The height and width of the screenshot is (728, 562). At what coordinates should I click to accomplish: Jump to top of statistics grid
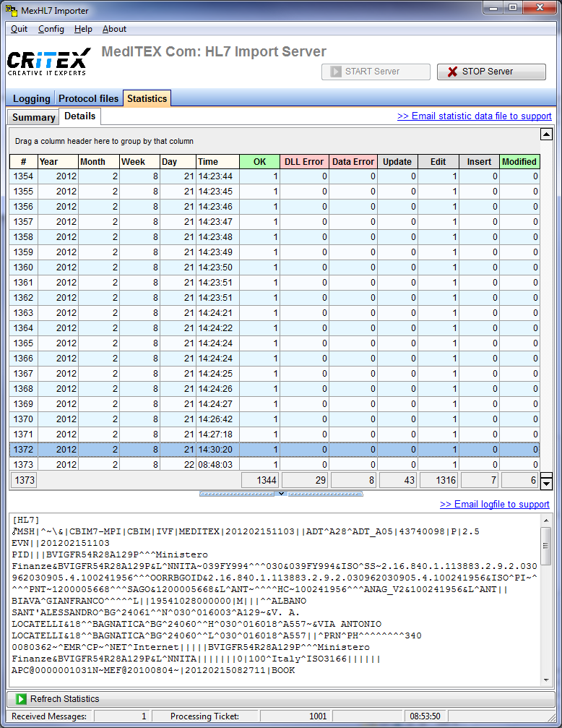pos(547,134)
